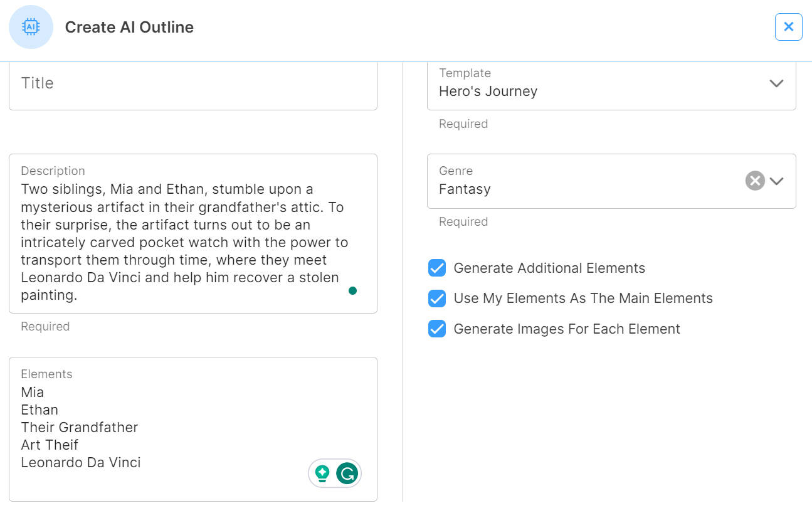Screen dimensions: 812x518
Task: Click the blue X to close the dialog
Action: [x=788, y=27]
